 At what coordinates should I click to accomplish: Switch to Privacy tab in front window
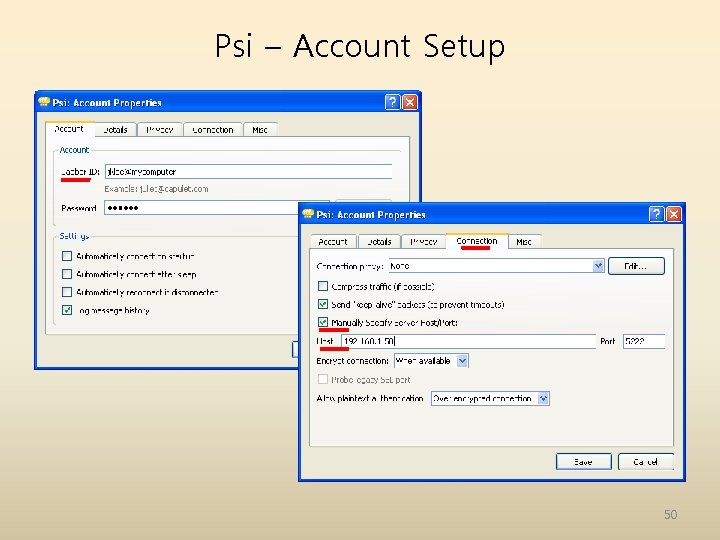pyautogui.click(x=423, y=242)
